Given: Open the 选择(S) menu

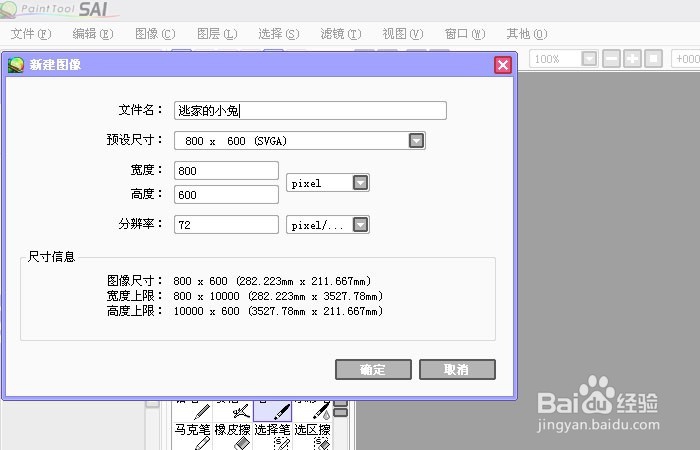Looking at the screenshot, I should point(279,34).
